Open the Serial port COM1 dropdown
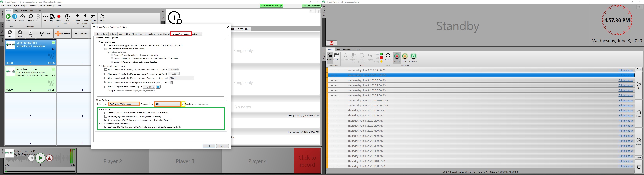The height and width of the screenshot is (175, 644). pyautogui.click(x=182, y=78)
